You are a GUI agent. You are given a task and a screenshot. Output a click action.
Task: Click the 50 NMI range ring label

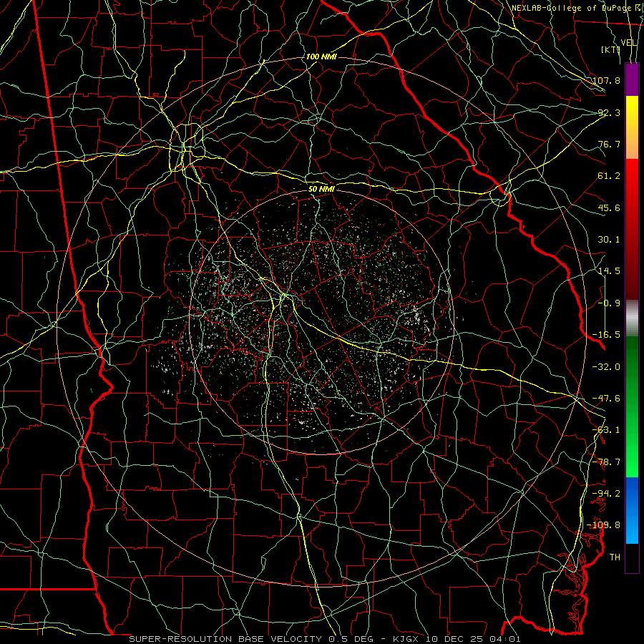pyautogui.click(x=321, y=189)
